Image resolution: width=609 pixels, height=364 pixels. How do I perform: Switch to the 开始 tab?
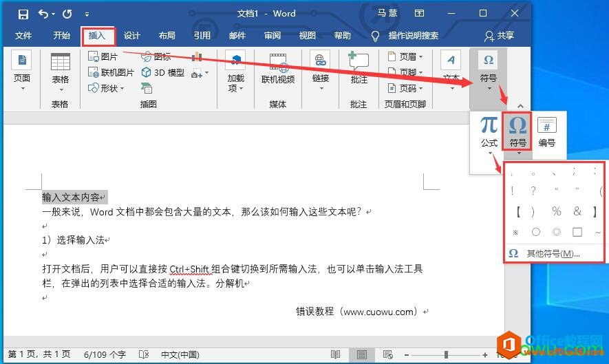[x=61, y=36]
